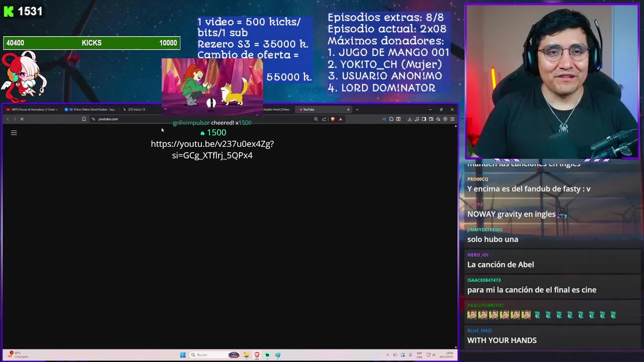Open the YouTube hamburger guide menu
This screenshot has width=644, height=362.
[14, 133]
